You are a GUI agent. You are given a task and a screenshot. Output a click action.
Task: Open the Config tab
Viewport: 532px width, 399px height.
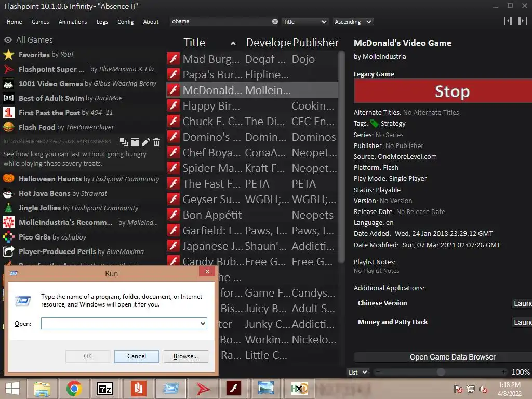click(x=126, y=22)
